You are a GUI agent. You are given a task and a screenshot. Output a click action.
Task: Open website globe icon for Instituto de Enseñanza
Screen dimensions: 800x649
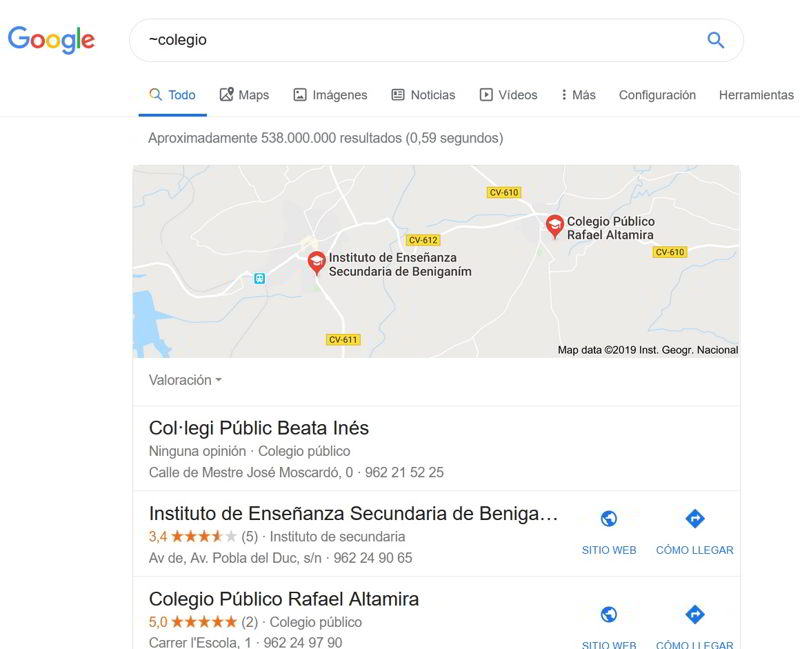(x=608, y=519)
